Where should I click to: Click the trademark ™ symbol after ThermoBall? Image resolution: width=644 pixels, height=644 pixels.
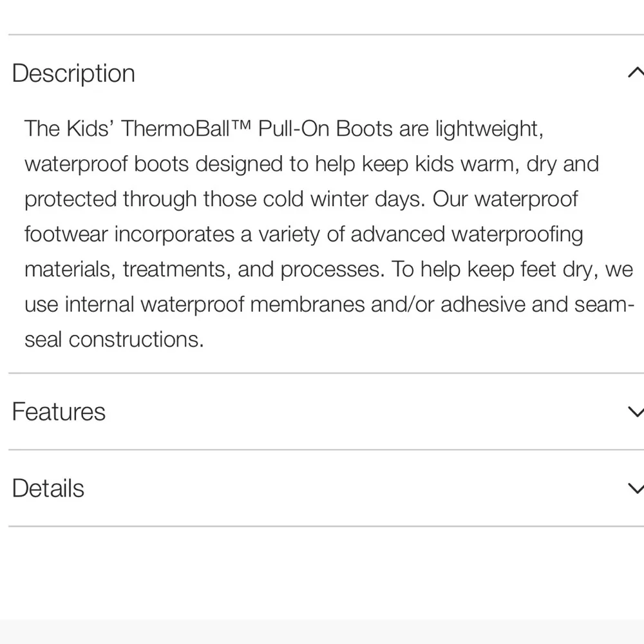coord(241,124)
